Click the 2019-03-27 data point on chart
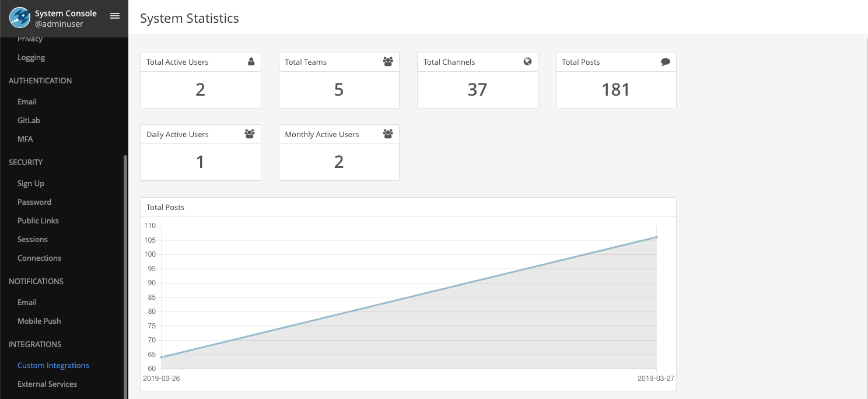Viewport: 868px width, 399px height. click(656, 237)
